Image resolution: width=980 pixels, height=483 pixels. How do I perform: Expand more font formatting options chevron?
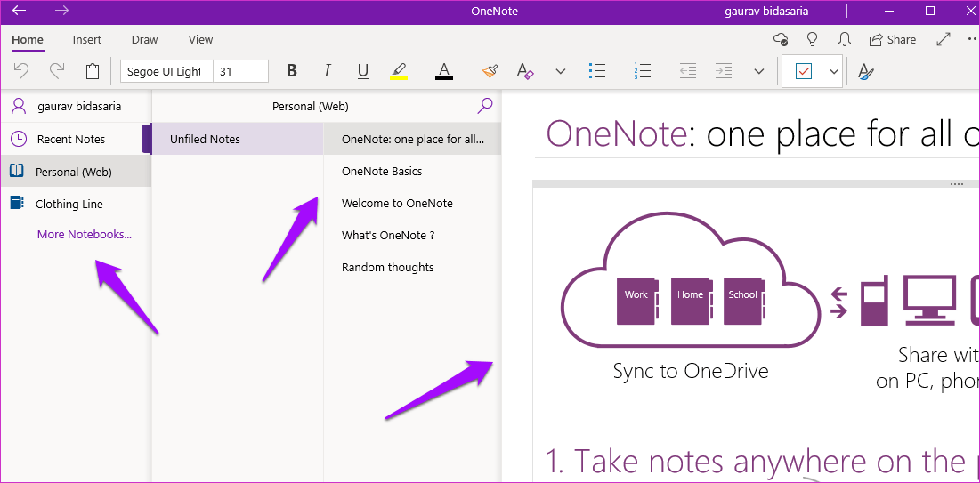561,71
